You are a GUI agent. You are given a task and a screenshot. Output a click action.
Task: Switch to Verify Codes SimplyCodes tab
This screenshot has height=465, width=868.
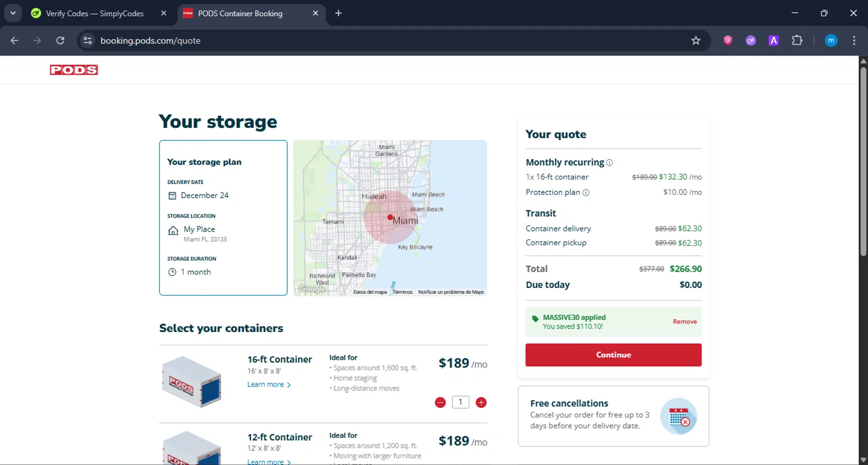(94, 13)
